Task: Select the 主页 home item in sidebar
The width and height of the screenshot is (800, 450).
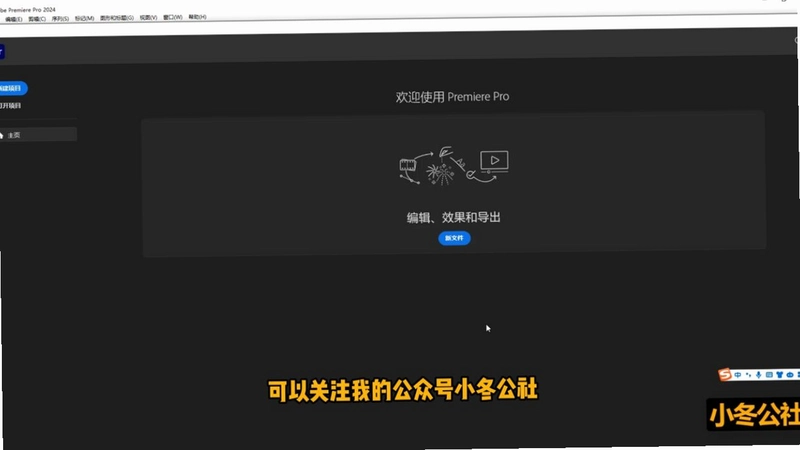Action: (x=38, y=135)
